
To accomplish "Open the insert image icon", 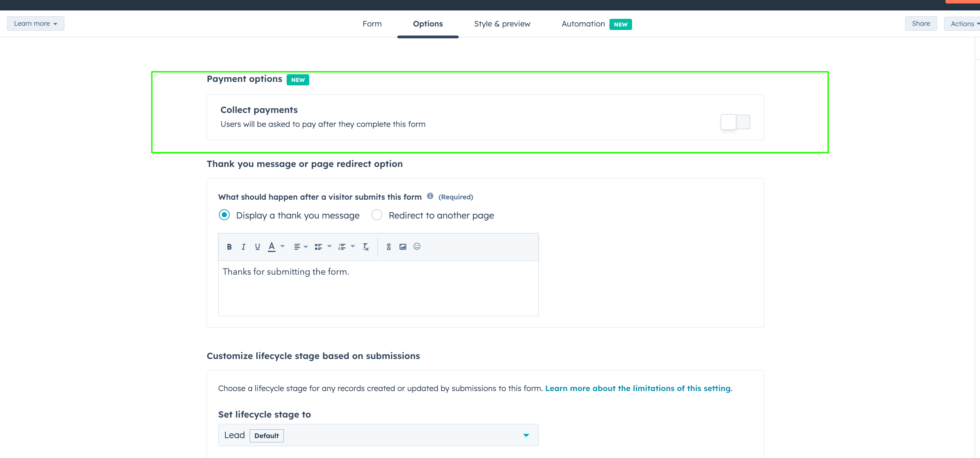I will point(403,247).
